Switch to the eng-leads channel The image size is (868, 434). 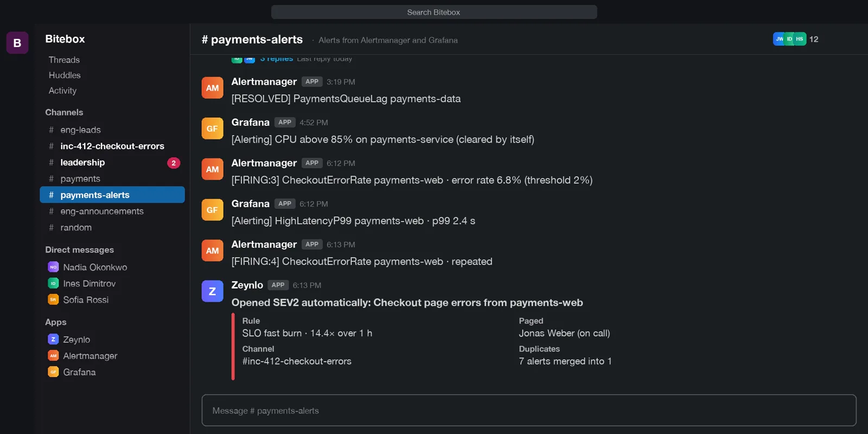coord(112,130)
